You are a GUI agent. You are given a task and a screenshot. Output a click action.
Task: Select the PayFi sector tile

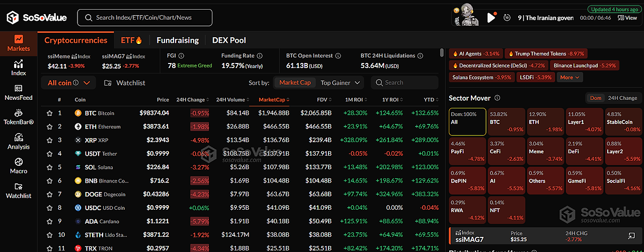pos(467,151)
